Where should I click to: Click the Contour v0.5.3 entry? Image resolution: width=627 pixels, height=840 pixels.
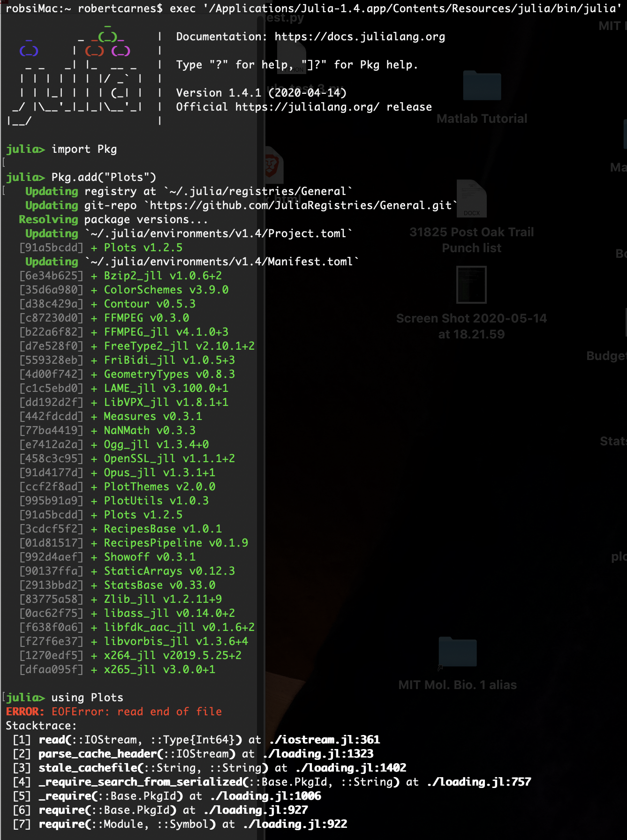coord(150,304)
